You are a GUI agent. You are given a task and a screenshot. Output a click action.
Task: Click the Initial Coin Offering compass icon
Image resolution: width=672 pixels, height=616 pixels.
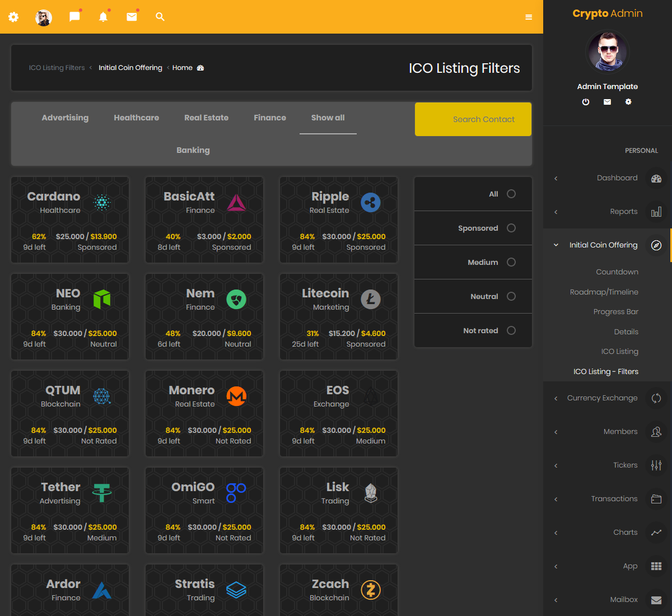pos(656,245)
